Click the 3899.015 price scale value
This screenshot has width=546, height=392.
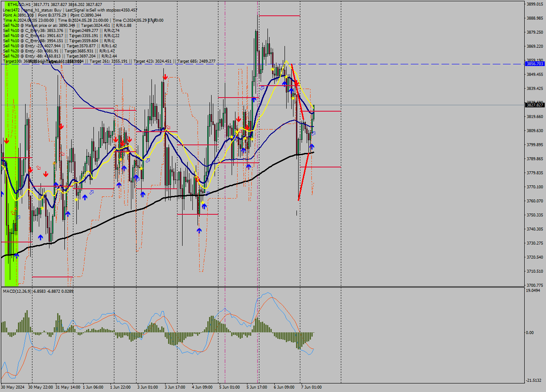534,4
